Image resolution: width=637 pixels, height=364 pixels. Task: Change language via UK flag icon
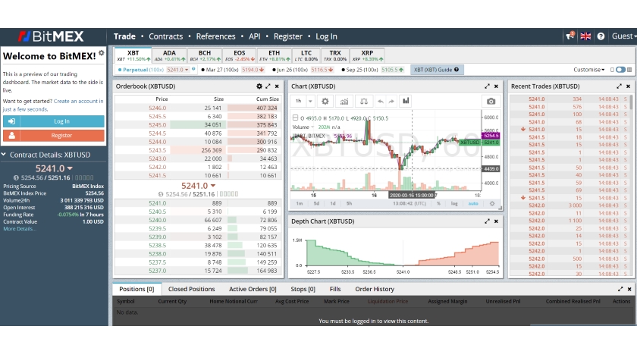coord(585,36)
